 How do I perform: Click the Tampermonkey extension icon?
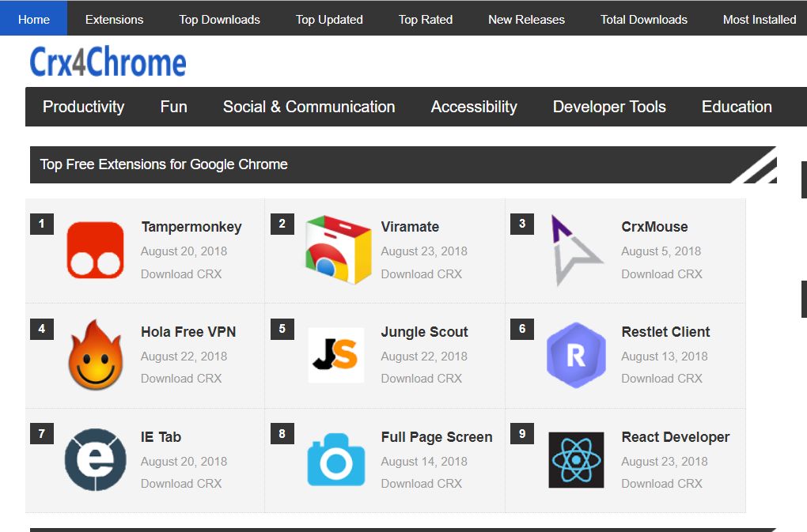click(x=95, y=251)
